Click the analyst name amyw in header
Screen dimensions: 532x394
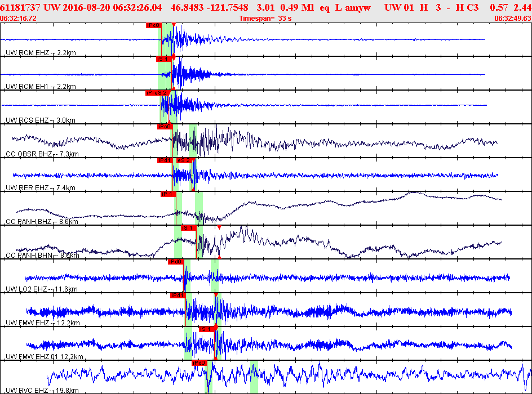pos(358,7)
